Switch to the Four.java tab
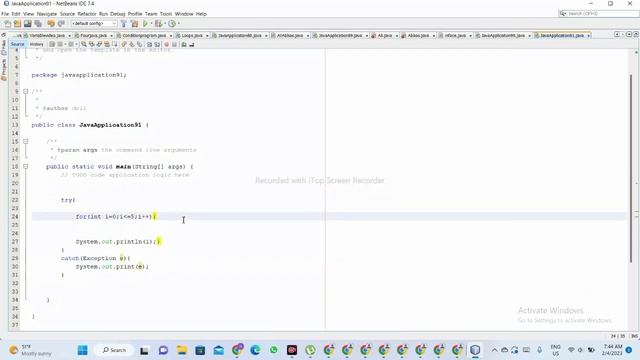Image resolution: width=640 pixels, height=360 pixels. tap(93, 36)
